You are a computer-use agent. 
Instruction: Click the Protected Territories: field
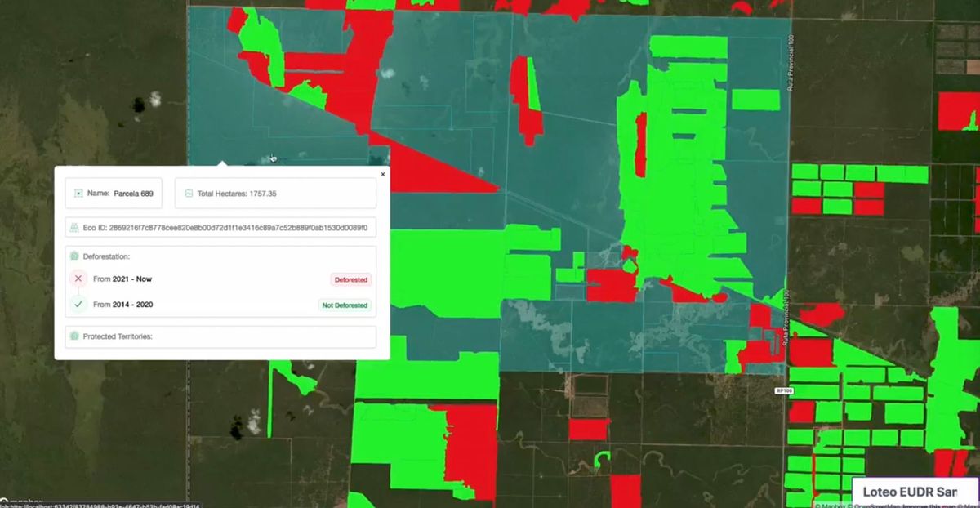220,336
